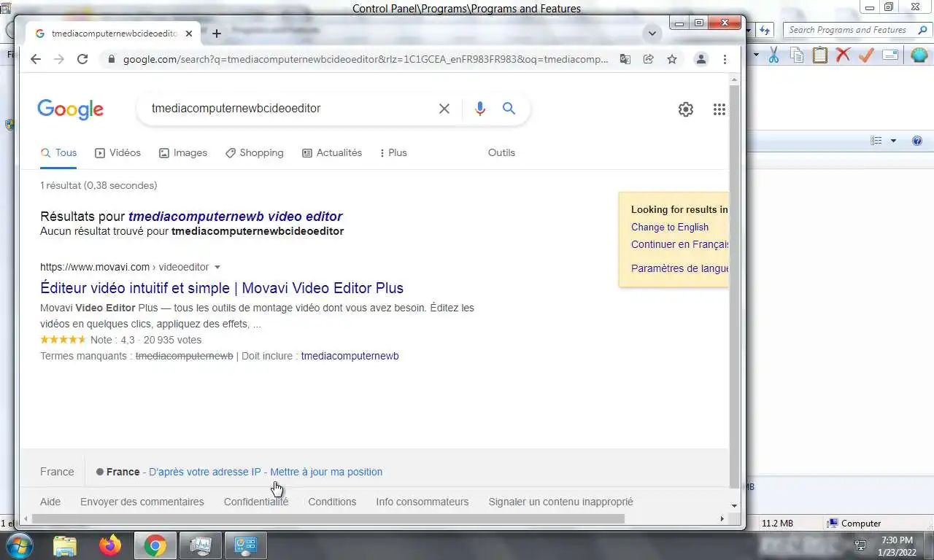
Task: Clear the search query with the X
Action: (x=444, y=109)
